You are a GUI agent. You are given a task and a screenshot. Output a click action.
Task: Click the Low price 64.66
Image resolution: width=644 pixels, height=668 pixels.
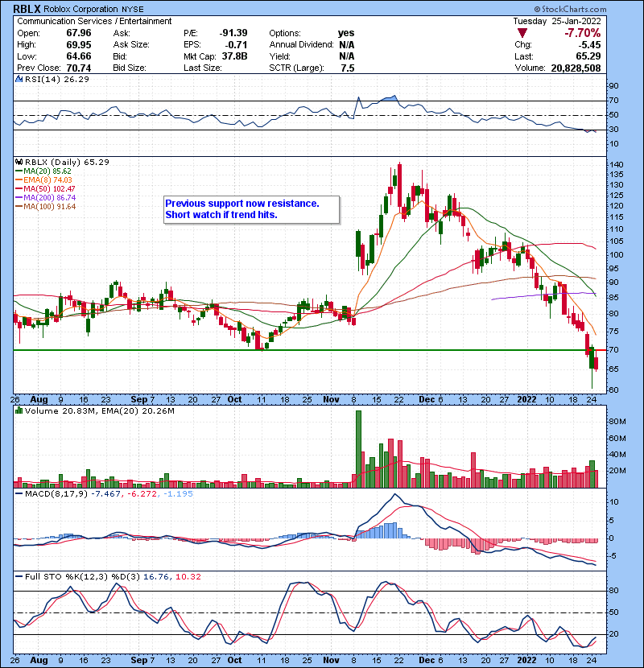coord(79,56)
